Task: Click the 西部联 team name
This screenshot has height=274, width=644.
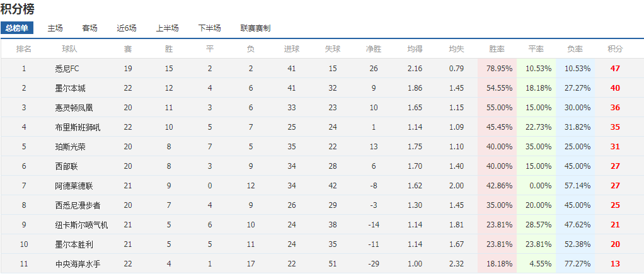Action: (66, 166)
